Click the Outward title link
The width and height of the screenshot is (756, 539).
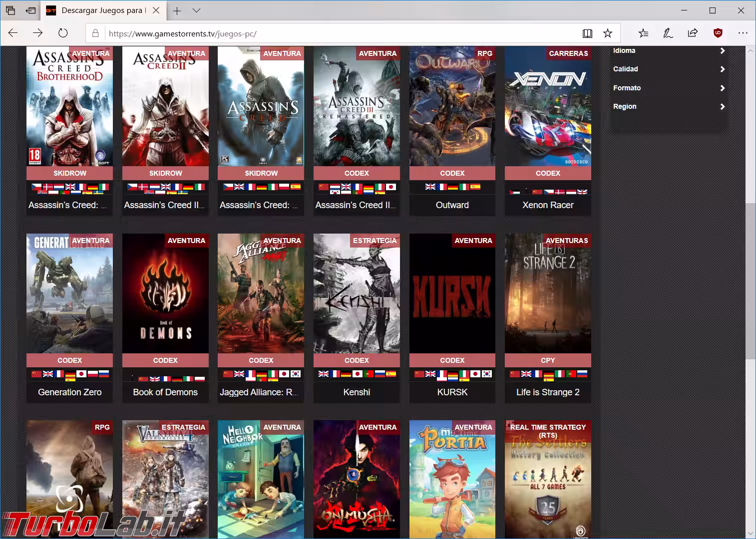(452, 205)
